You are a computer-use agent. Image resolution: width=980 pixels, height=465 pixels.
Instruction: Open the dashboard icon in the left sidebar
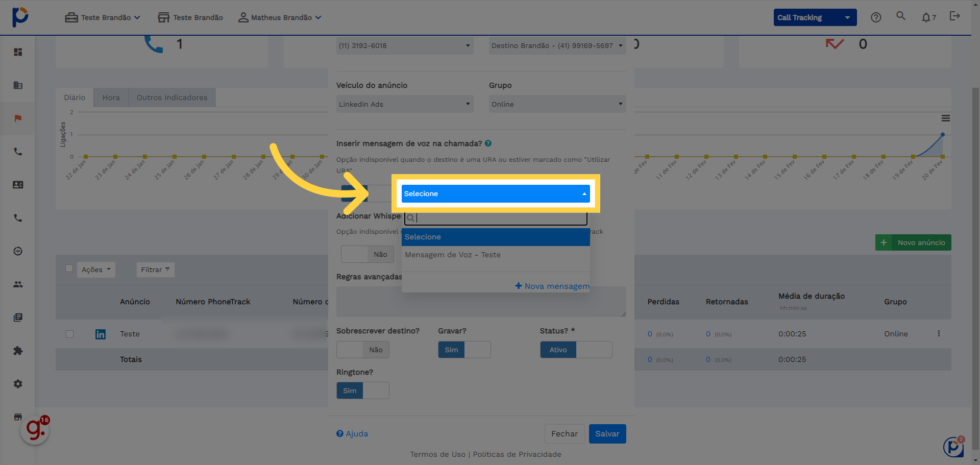[x=18, y=52]
